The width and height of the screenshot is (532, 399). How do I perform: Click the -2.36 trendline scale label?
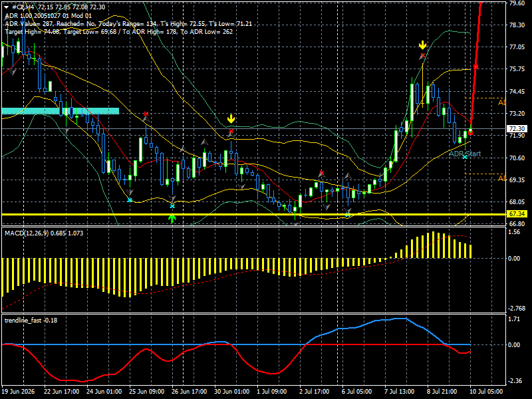(x=515, y=380)
